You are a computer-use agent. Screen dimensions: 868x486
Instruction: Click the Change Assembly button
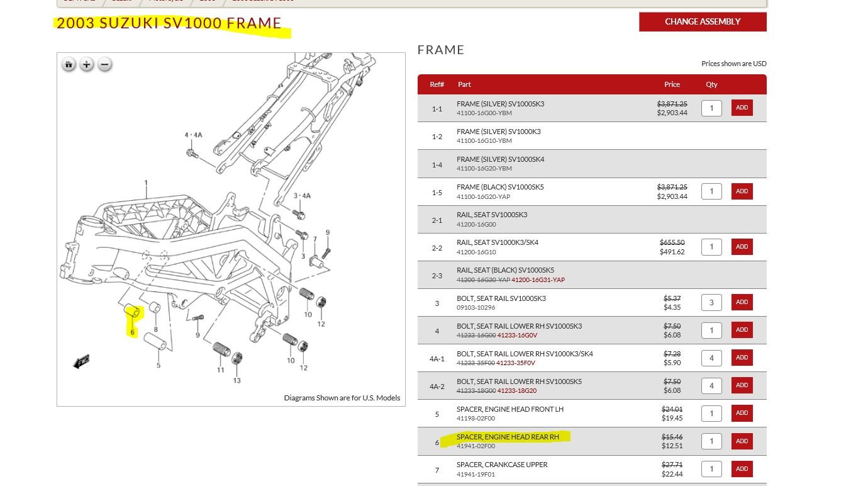(x=703, y=21)
